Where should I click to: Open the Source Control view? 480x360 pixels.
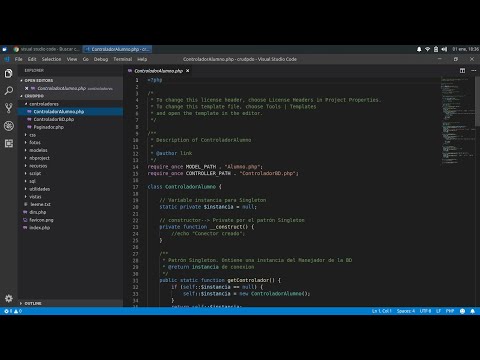pyautogui.click(x=9, y=108)
